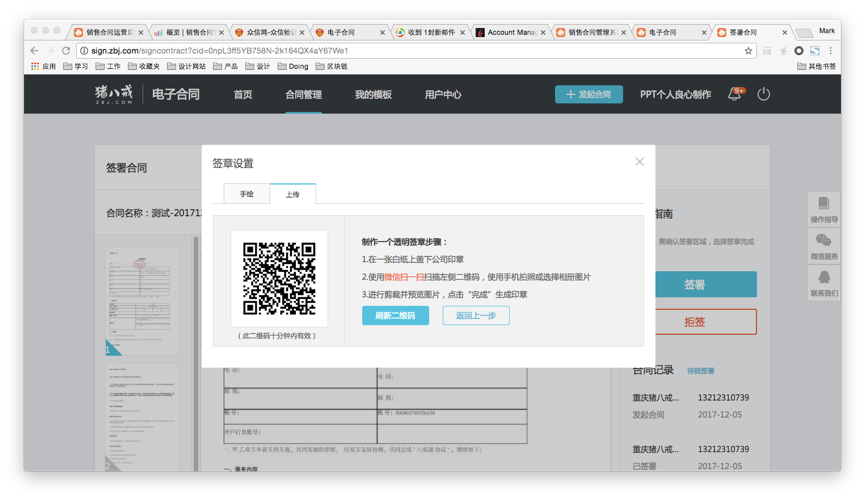Open the 设计 bookmark folder

[x=258, y=66]
